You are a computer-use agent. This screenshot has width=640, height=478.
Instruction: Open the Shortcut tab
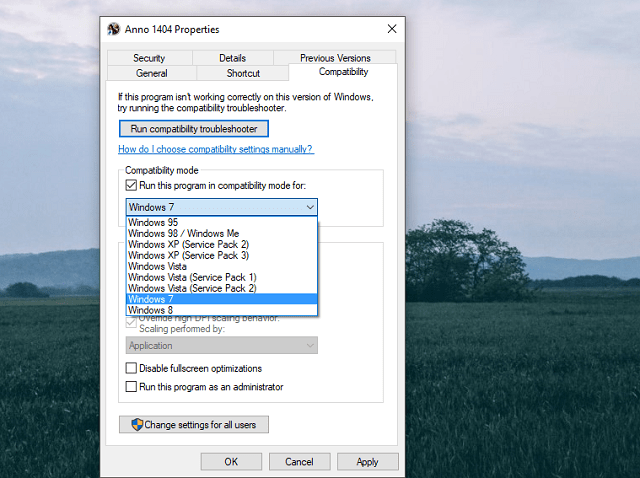coord(243,73)
